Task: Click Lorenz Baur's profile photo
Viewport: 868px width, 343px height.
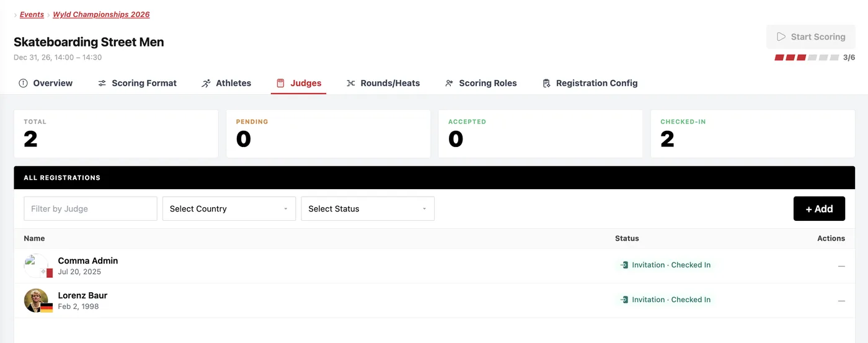Action: [36, 300]
